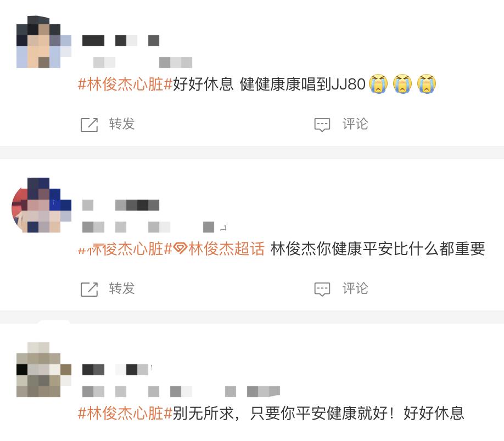This screenshot has width=504, height=441.
Task: Open first poster's pixelated avatar
Action: (44, 42)
